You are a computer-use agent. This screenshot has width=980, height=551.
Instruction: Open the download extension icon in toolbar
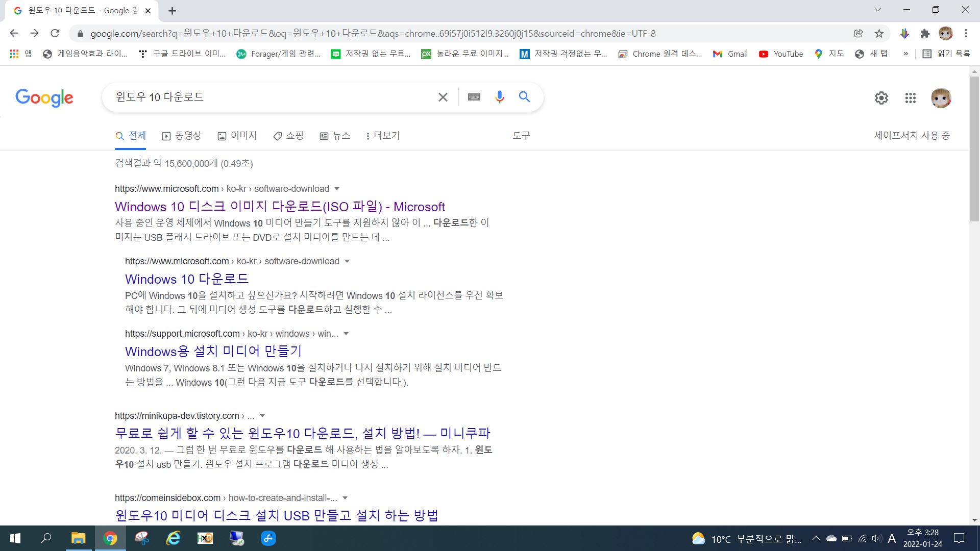(x=904, y=33)
